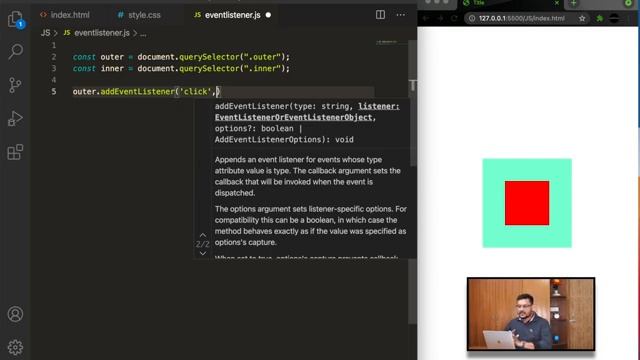The width and height of the screenshot is (640, 360).
Task: Click line number 5 in the gutter
Action: tap(54, 91)
